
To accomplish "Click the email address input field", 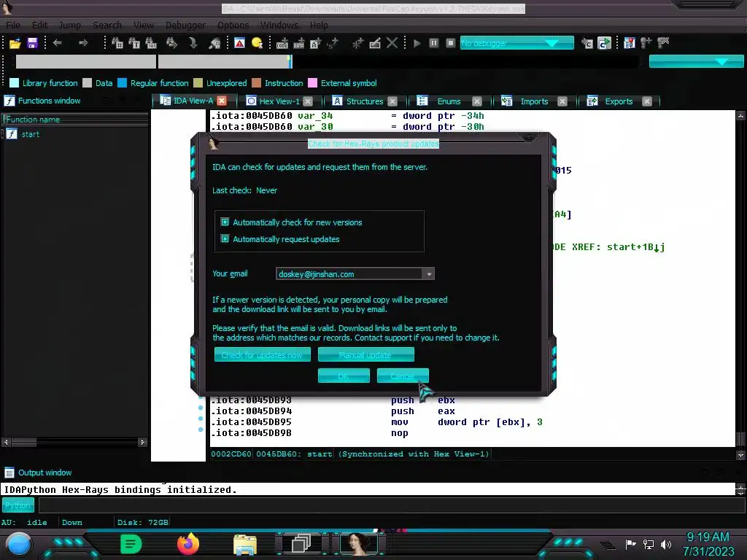I will (349, 274).
